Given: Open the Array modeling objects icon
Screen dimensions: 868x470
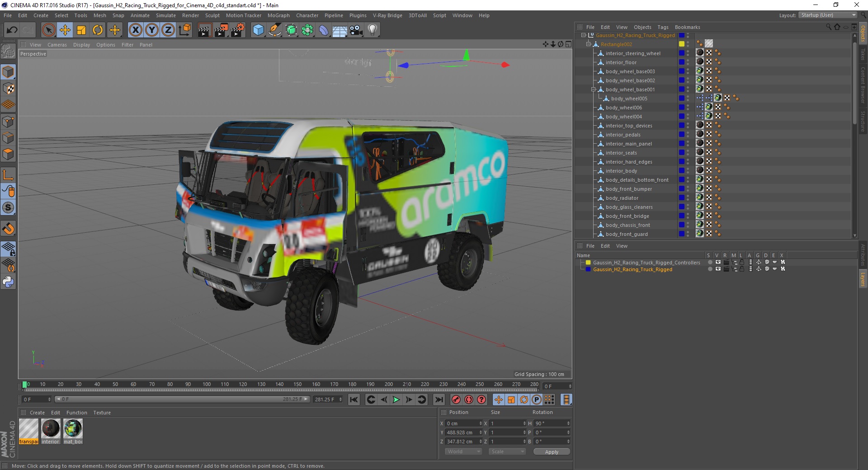Looking at the screenshot, I should [307, 30].
